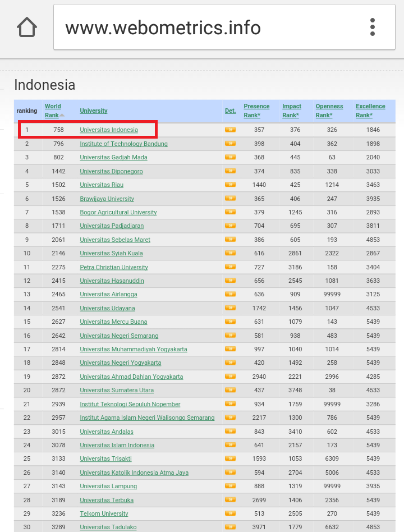This screenshot has height=532, width=404.
Task: Open the Brawijaya University link
Action: pyautogui.click(x=107, y=199)
